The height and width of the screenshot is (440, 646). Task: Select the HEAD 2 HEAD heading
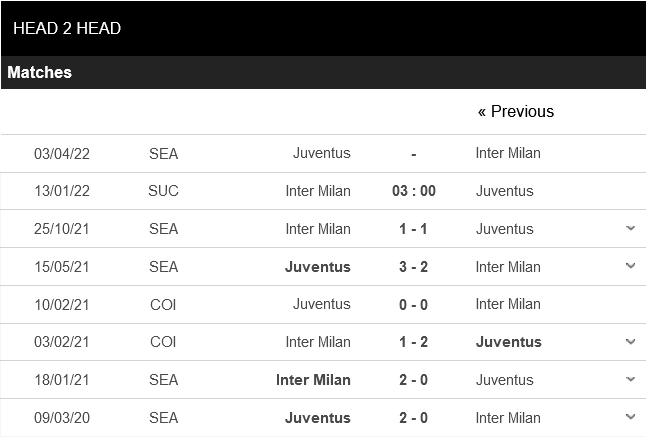[x=67, y=28]
